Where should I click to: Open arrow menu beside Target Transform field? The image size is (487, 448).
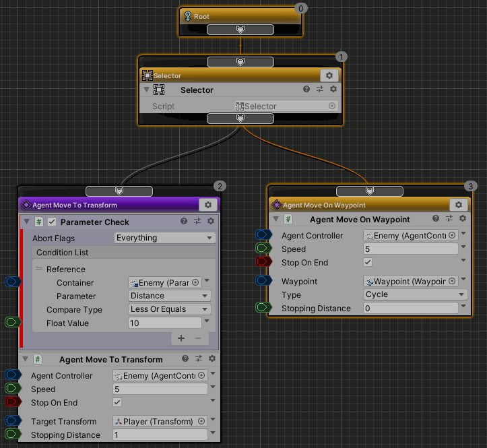coord(213,419)
